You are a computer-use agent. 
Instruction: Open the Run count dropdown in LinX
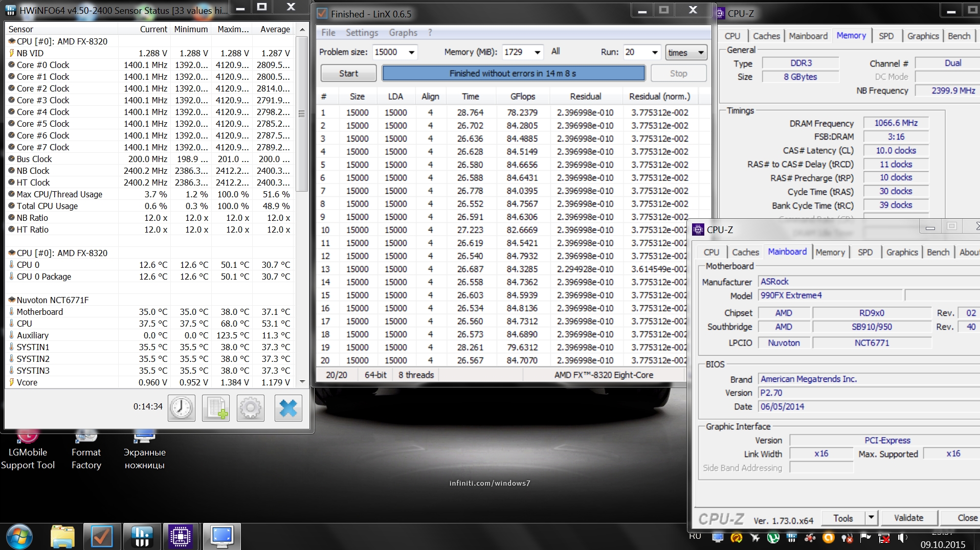655,52
